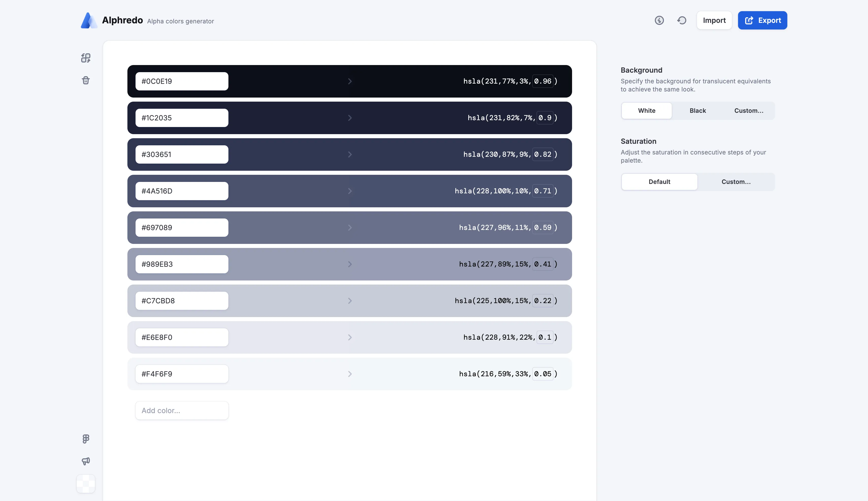The width and height of the screenshot is (868, 501).
Task: Click the trash delete icon in sidebar
Action: click(86, 80)
